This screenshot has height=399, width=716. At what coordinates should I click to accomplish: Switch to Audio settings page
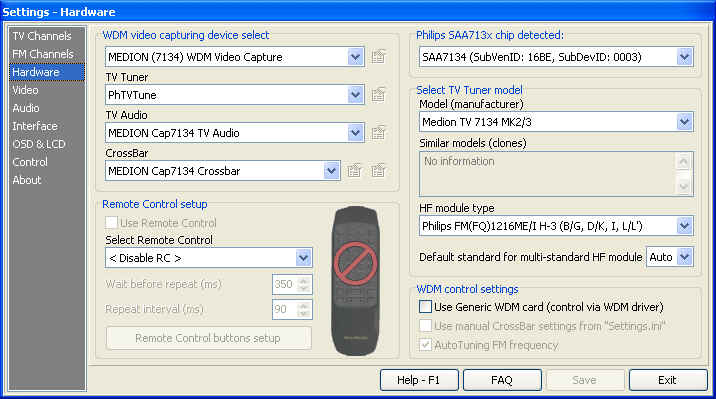point(26,108)
